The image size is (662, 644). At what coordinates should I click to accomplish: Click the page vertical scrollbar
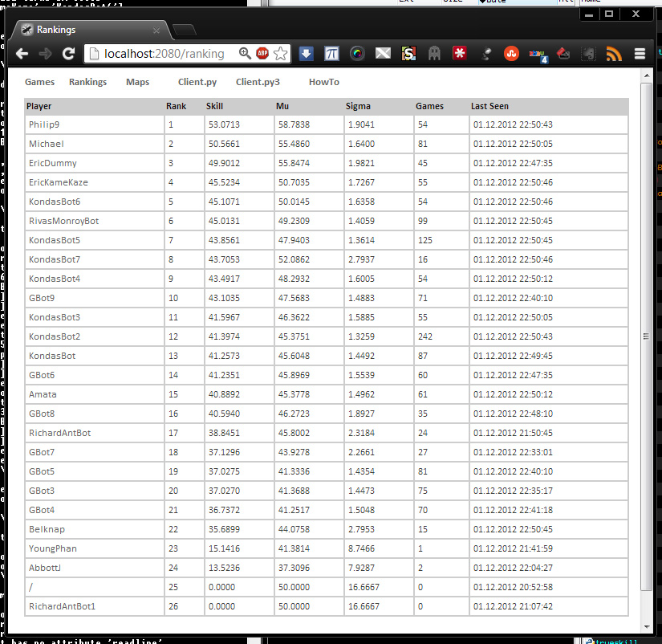pos(646,336)
